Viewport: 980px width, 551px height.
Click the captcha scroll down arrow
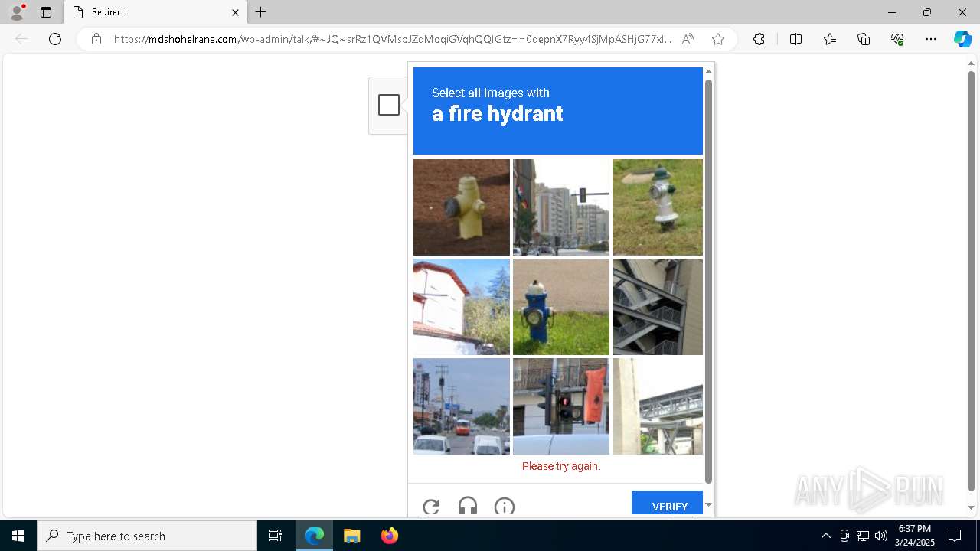click(x=708, y=505)
